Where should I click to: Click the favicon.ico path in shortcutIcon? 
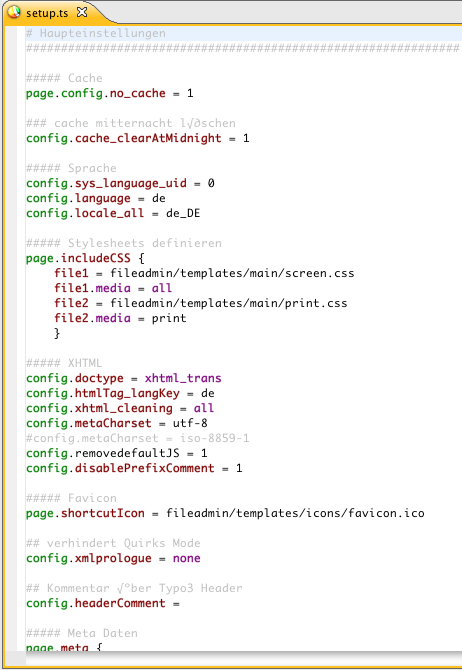[x=295, y=513]
